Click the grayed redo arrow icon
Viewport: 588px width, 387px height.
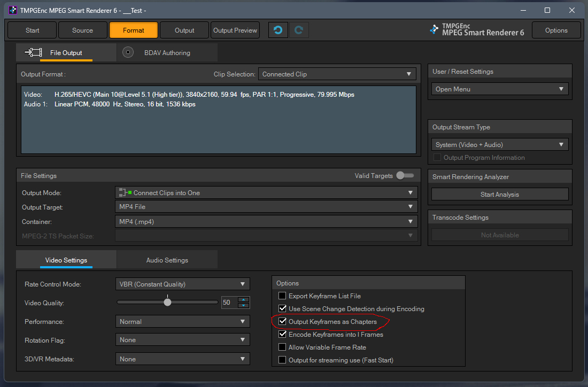(299, 30)
